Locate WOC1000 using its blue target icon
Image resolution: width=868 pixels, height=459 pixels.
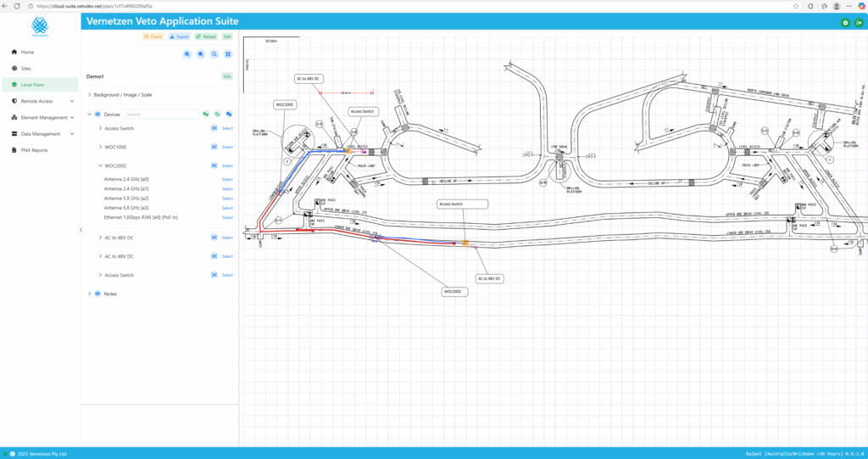(x=214, y=147)
